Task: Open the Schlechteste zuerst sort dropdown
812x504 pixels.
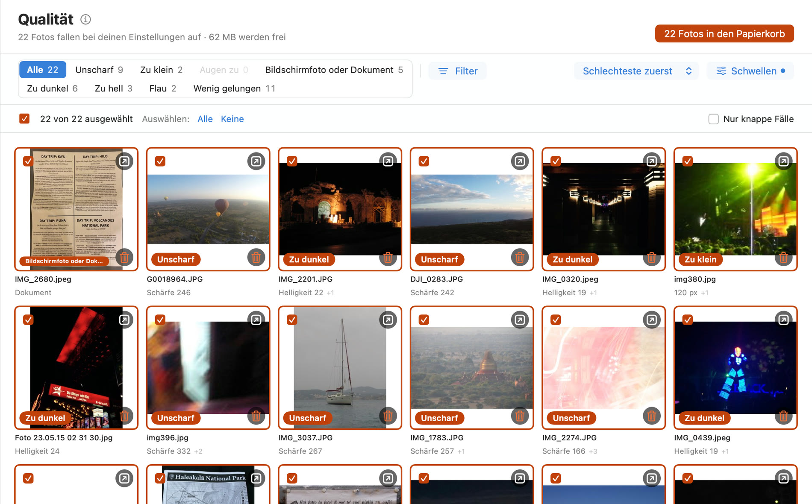Action: point(636,71)
